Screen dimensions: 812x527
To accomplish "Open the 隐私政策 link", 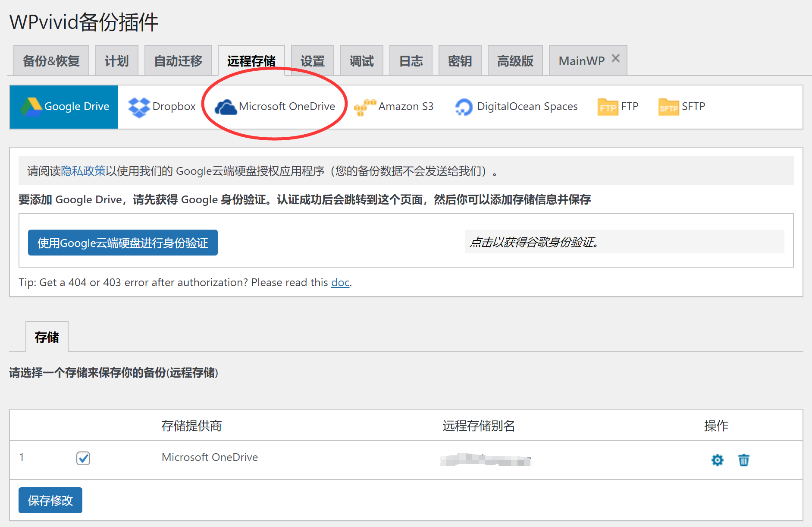I will click(83, 171).
